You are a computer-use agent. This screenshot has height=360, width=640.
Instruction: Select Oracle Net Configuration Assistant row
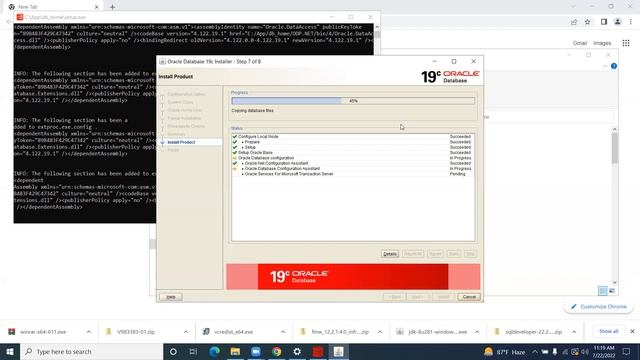353,163
